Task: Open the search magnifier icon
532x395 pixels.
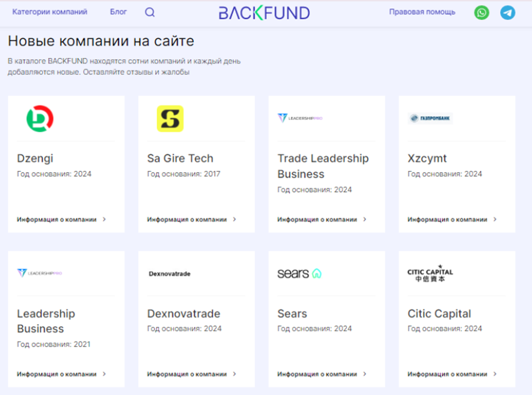Action: coord(150,13)
